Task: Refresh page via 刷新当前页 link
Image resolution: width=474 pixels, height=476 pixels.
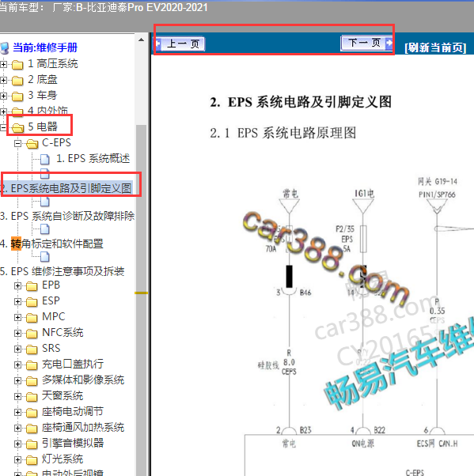Action: click(435, 47)
